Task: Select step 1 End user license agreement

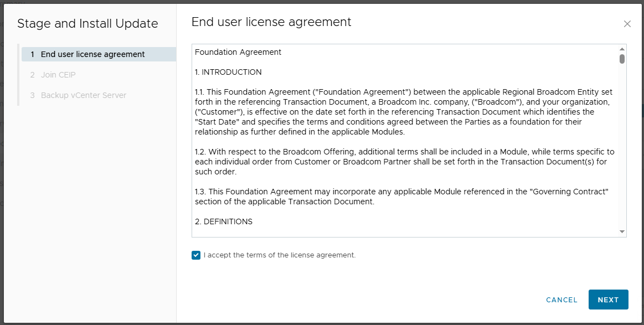Action: point(99,54)
